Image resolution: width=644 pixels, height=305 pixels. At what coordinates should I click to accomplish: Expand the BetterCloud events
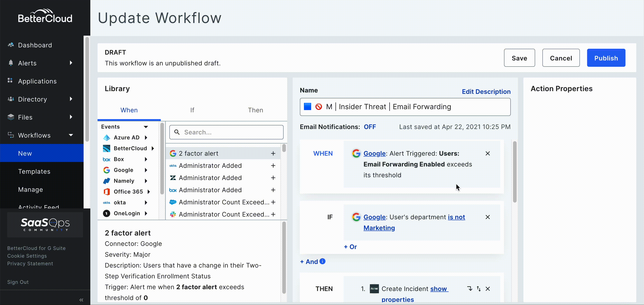(x=152, y=148)
